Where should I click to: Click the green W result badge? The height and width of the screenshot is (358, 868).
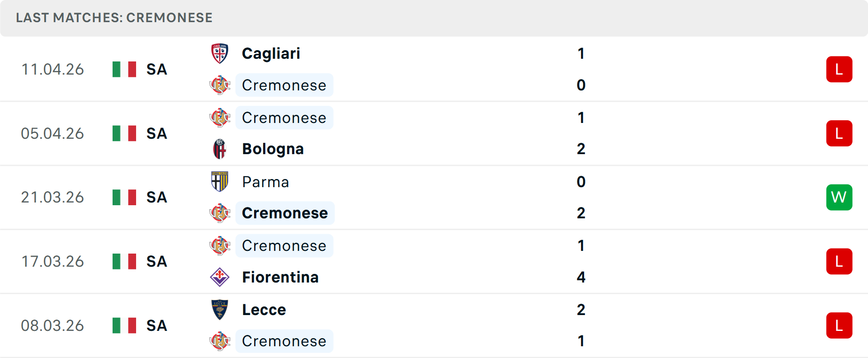coord(839,198)
